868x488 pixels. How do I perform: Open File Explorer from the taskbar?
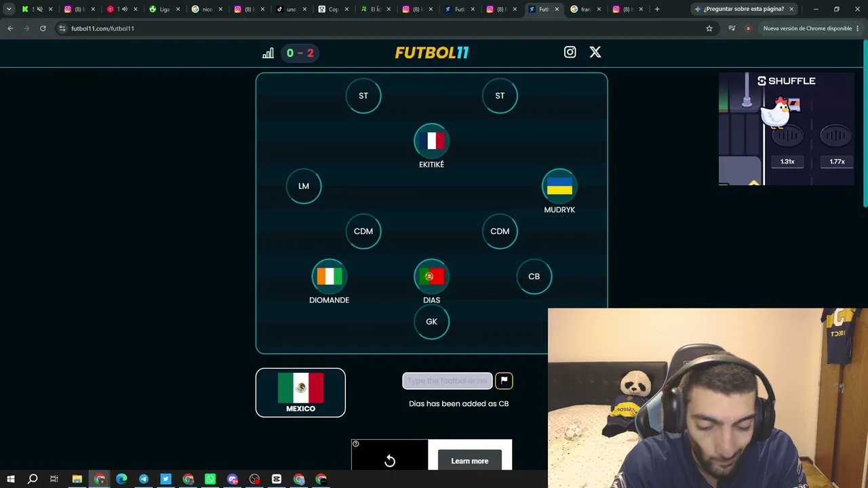point(77,479)
